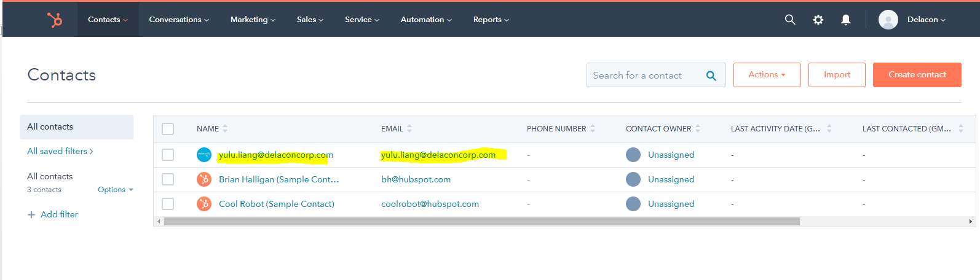This screenshot has height=280, width=980.
Task: Click the table's horizontal scrollbar thumb
Action: (481, 221)
